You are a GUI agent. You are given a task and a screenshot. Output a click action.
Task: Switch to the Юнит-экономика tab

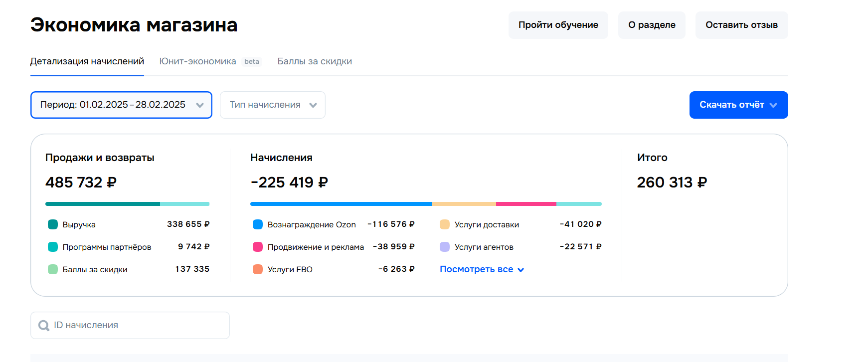coord(197,61)
